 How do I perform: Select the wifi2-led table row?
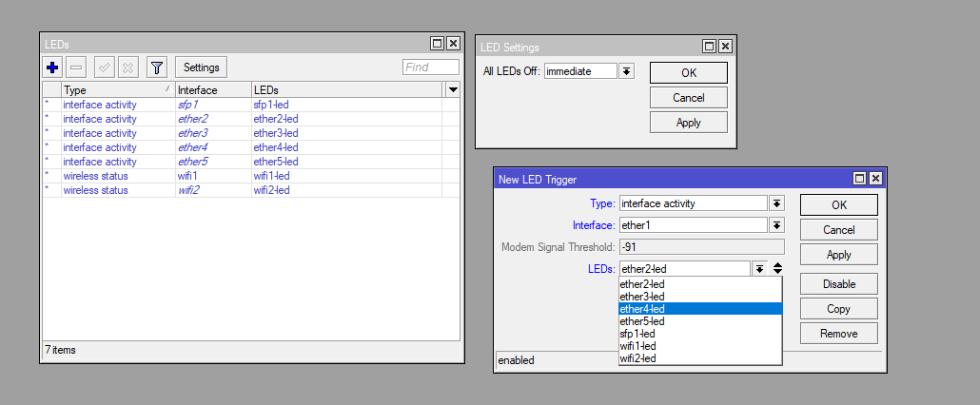pyautogui.click(x=251, y=190)
